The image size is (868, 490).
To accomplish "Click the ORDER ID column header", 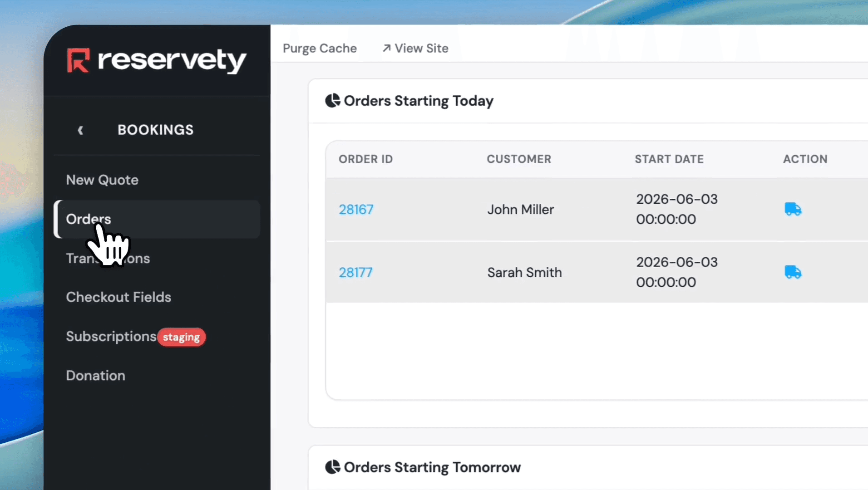I will pos(366,159).
